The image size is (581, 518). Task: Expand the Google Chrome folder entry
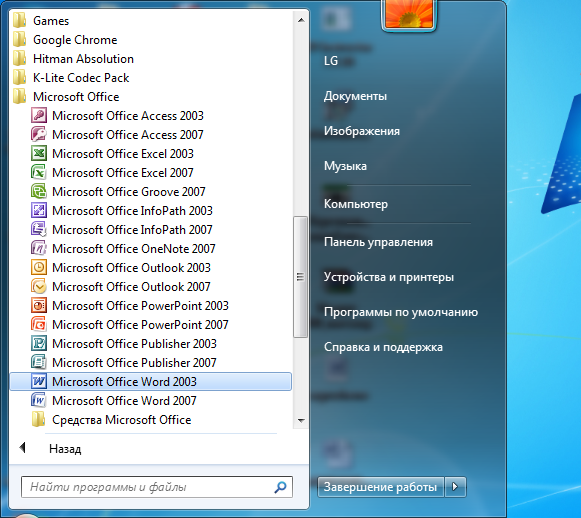point(75,40)
